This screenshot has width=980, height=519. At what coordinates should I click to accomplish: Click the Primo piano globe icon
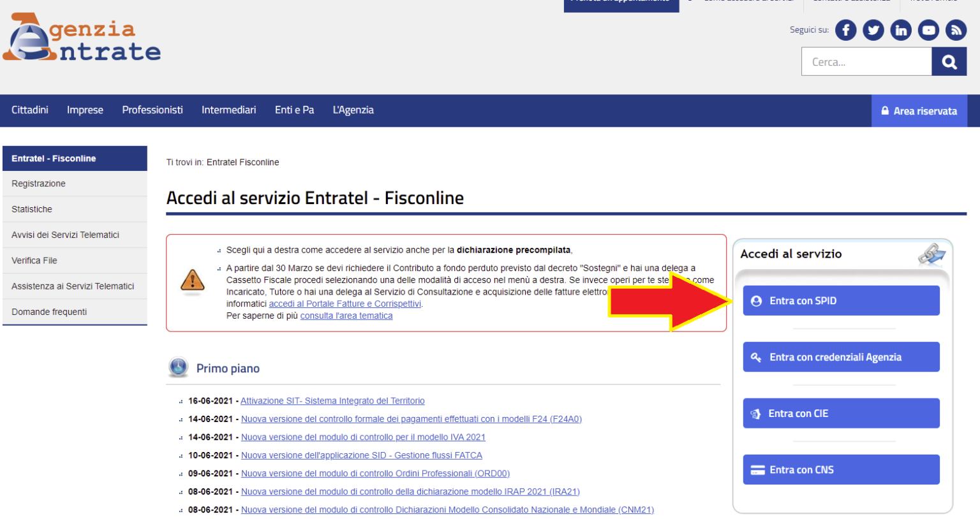179,367
